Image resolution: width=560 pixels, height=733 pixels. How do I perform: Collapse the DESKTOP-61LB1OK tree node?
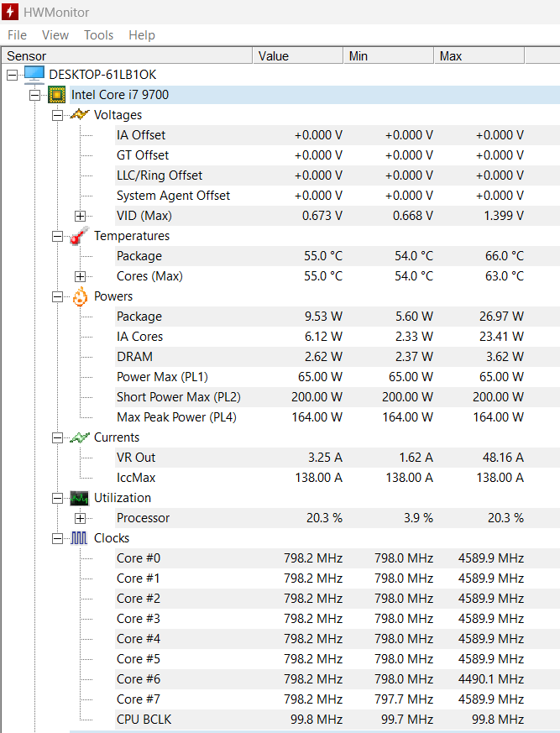[12, 75]
